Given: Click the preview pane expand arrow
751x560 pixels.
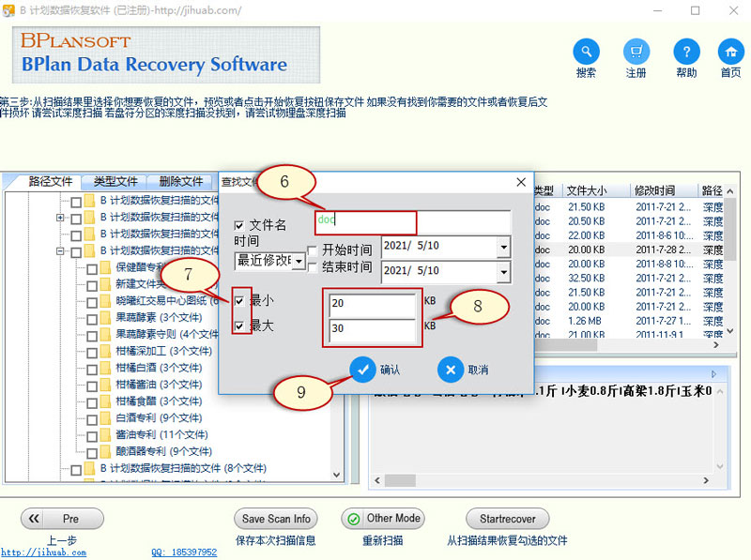Looking at the screenshot, I should [713, 374].
